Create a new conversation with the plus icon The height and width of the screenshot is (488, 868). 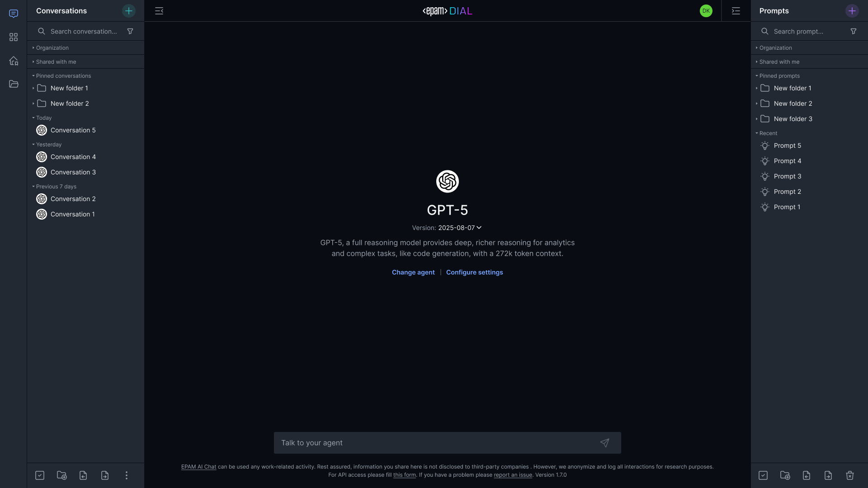(129, 11)
